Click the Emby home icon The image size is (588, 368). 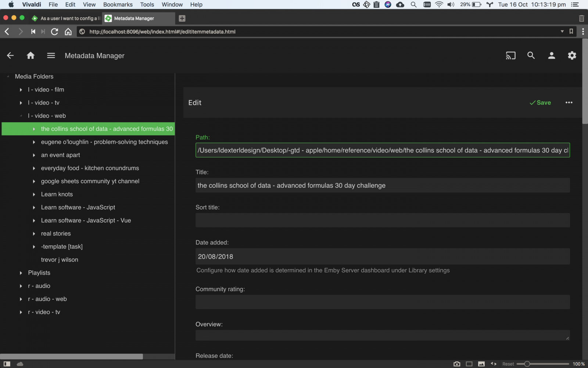coord(31,56)
